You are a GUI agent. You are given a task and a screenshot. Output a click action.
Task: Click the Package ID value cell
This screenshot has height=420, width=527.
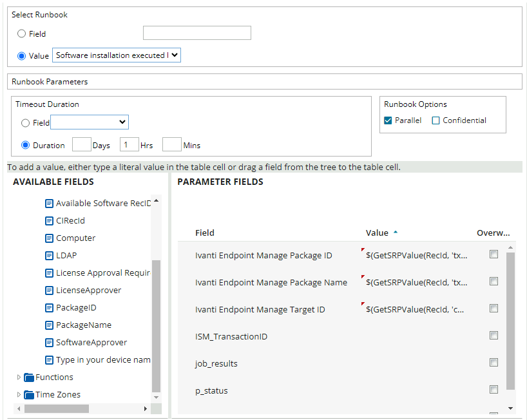coord(416,255)
